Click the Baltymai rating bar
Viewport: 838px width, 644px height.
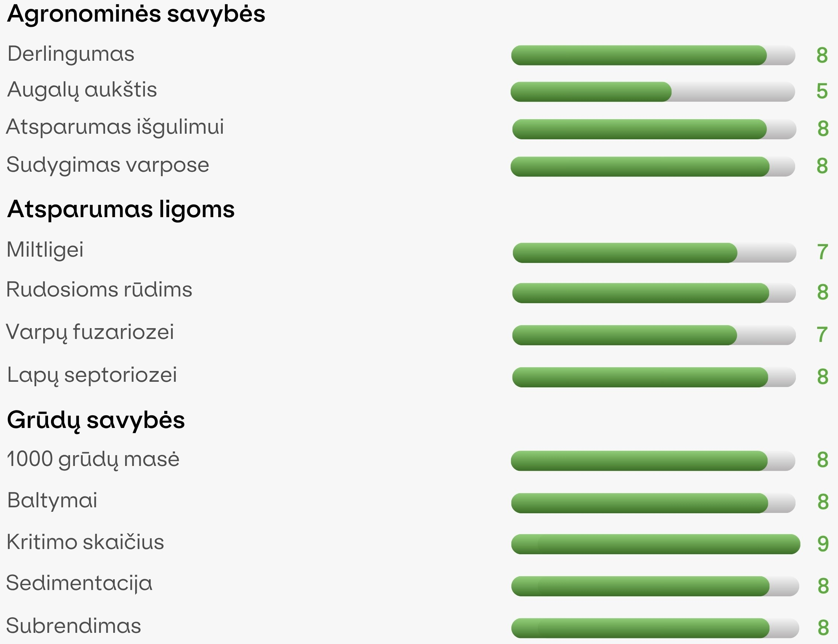coord(653,503)
